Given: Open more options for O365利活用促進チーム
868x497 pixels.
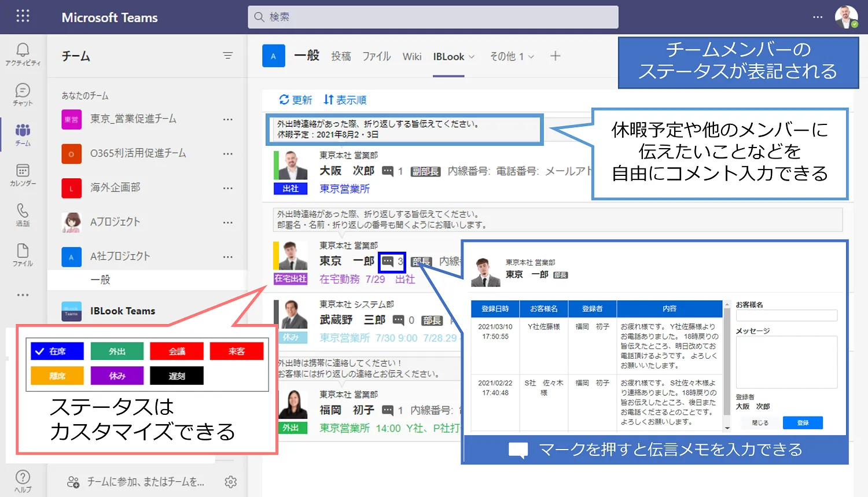Looking at the screenshot, I should (x=227, y=154).
